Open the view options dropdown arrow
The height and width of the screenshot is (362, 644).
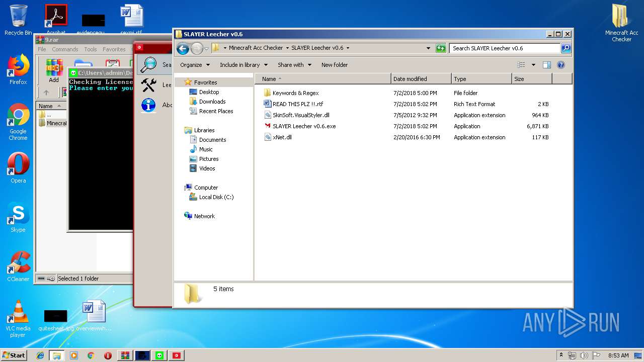(x=533, y=65)
